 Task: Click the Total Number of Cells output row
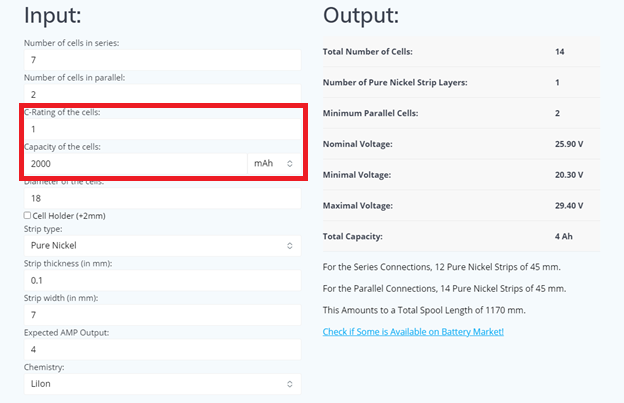(x=460, y=52)
